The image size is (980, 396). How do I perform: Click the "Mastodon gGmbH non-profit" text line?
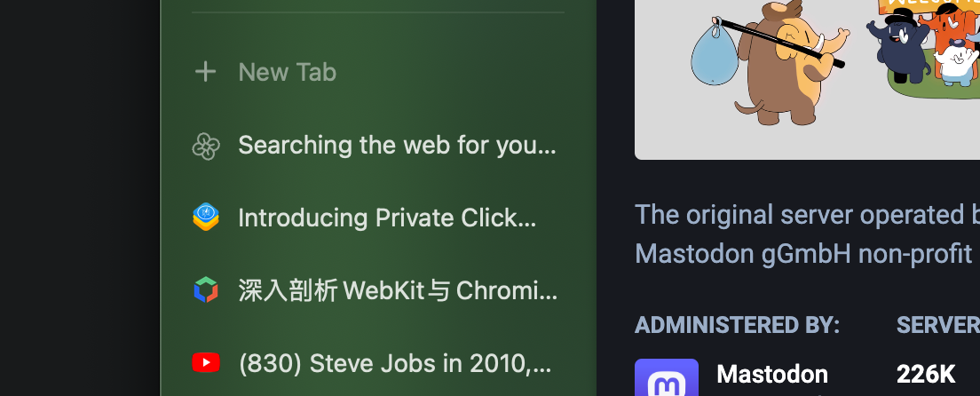[803, 254]
